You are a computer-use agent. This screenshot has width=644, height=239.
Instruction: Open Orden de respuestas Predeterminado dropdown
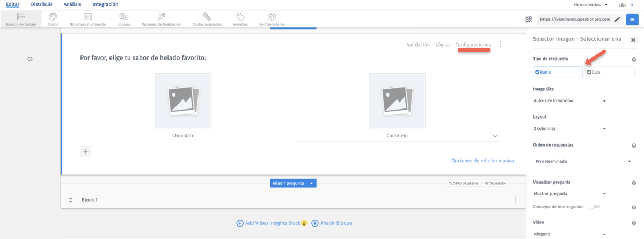pyautogui.click(x=583, y=161)
